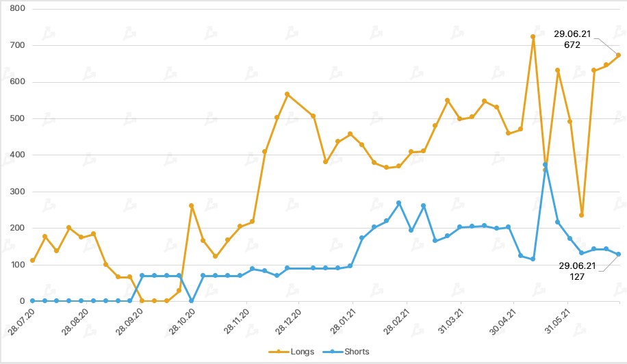Select the 28.07.20 x-axis date label
The height and width of the screenshot is (364, 627).
pyautogui.click(x=21, y=320)
